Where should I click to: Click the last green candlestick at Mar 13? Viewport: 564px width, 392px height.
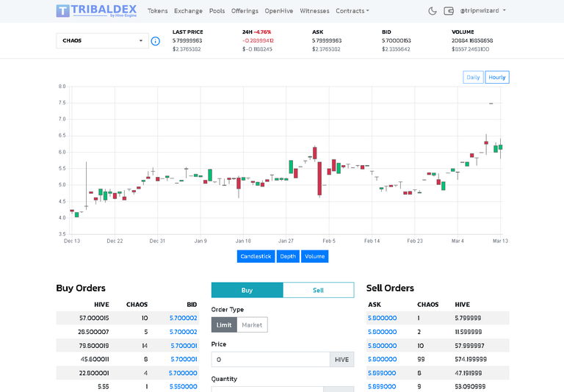[500, 147]
